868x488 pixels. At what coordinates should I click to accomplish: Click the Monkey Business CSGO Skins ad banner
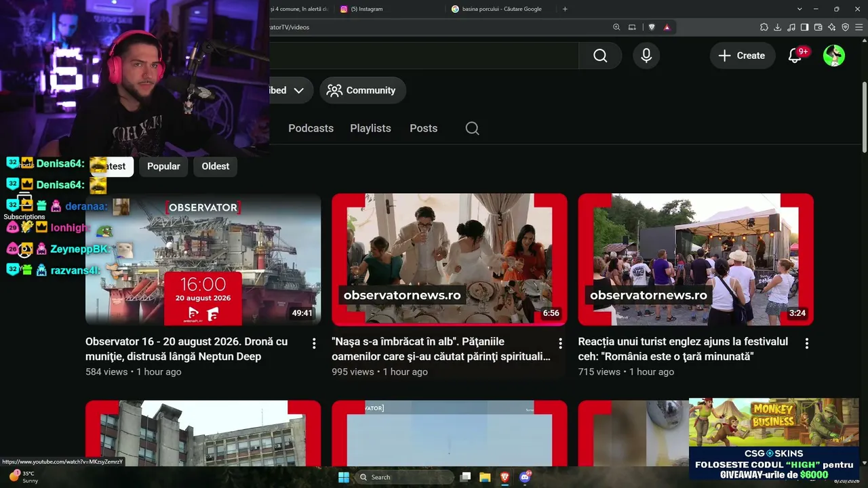(774, 439)
